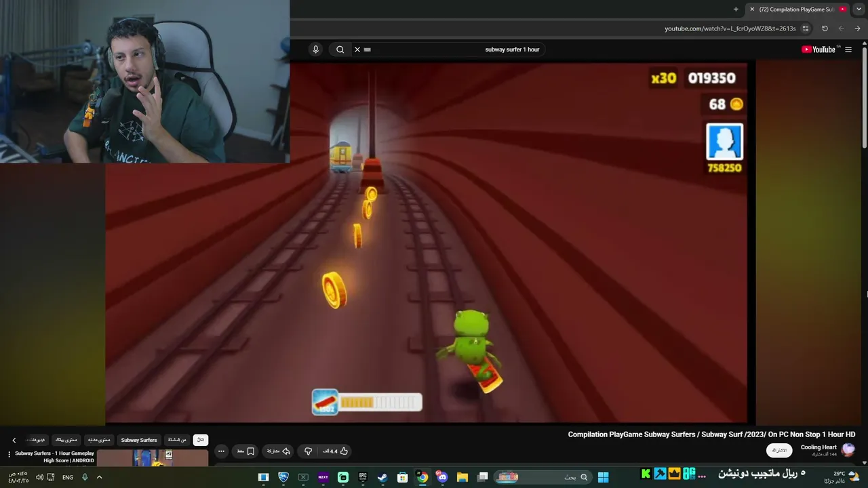
Task: Open the weather widget showing 29°C
Action: [842, 477]
